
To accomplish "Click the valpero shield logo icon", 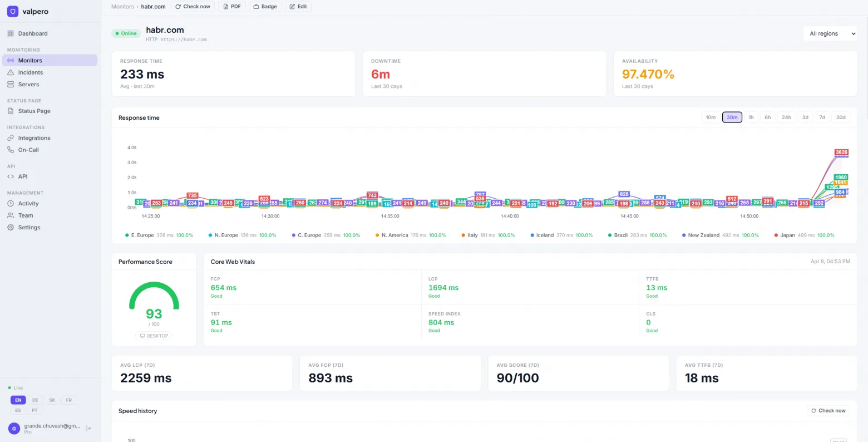I will tap(13, 11).
